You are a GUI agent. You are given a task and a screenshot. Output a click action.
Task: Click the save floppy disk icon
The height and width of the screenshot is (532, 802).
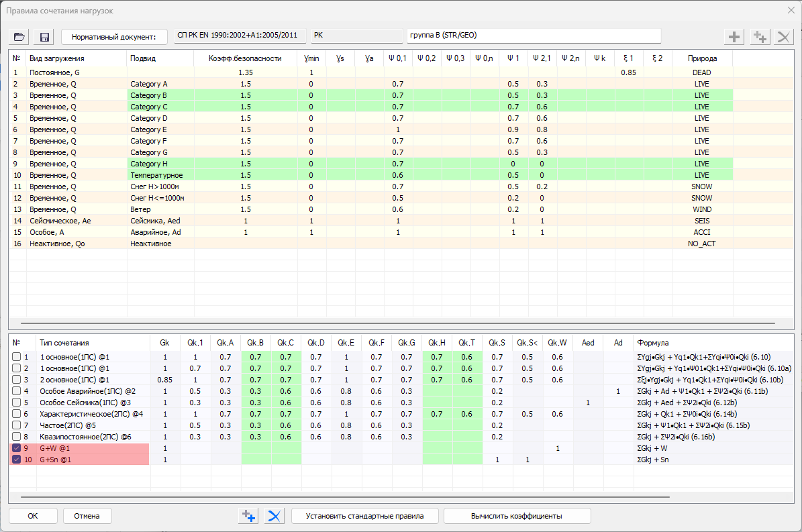pos(45,36)
